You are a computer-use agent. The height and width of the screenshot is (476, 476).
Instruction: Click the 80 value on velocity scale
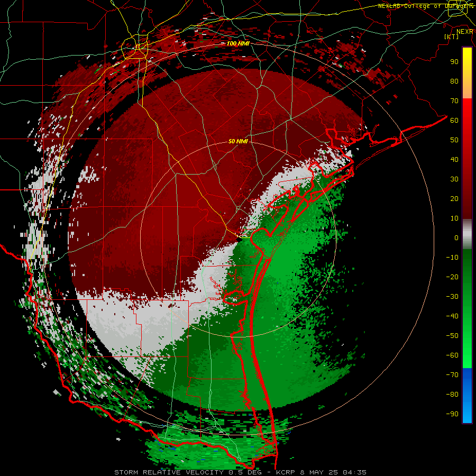tap(454, 81)
